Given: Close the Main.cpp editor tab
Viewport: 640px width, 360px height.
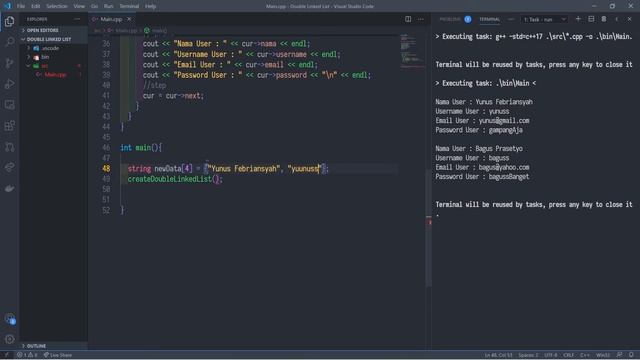Looking at the screenshot, I should pos(129,19).
